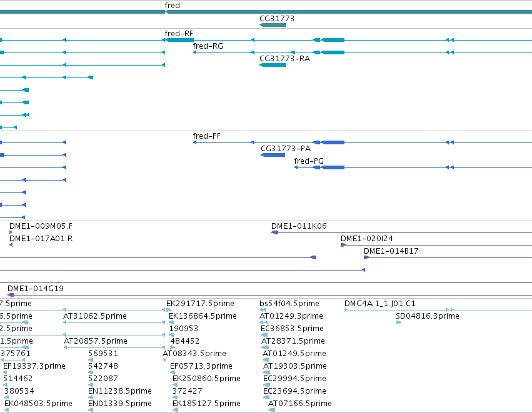Screen dimensions: 532x413
Task: Click the fred-RF transcript label
Action: point(179,34)
